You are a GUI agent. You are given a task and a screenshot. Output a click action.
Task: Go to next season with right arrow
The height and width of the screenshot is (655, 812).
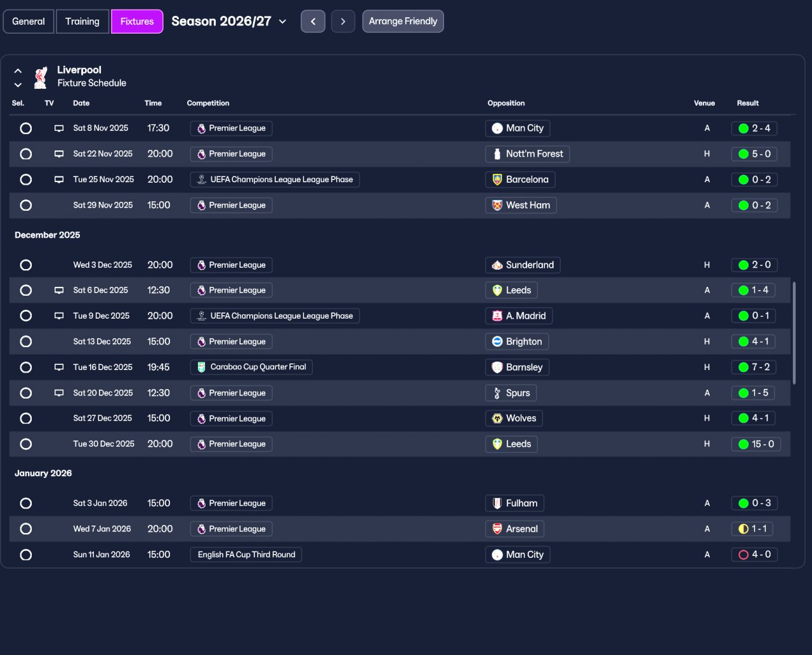pyautogui.click(x=343, y=22)
